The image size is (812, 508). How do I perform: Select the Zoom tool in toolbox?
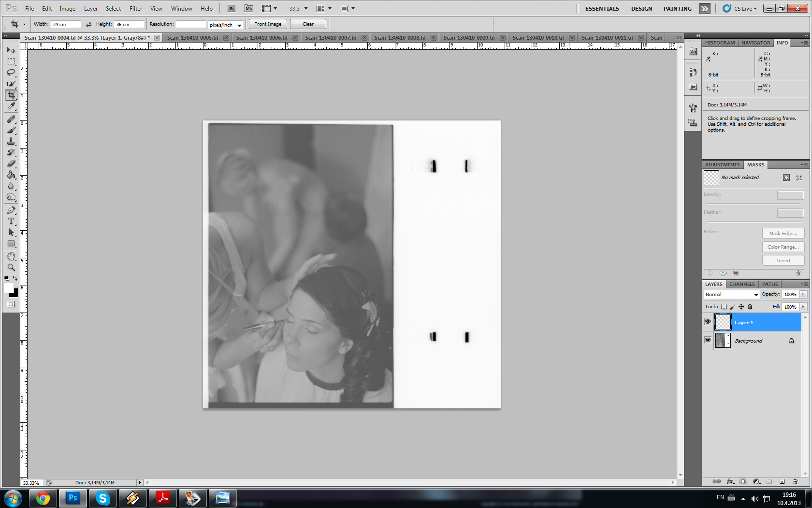pyautogui.click(x=11, y=268)
